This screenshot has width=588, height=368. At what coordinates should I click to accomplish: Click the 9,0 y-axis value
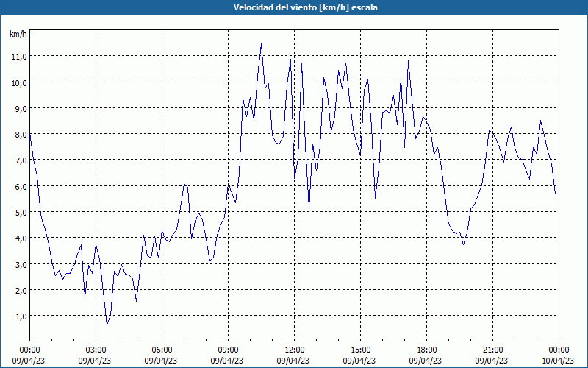(21, 108)
